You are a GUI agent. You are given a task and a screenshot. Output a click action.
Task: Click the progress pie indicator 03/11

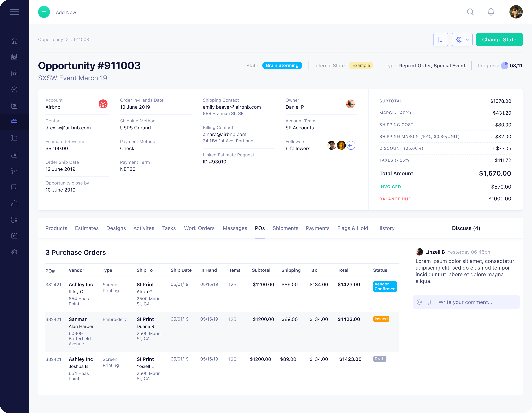[x=504, y=66]
